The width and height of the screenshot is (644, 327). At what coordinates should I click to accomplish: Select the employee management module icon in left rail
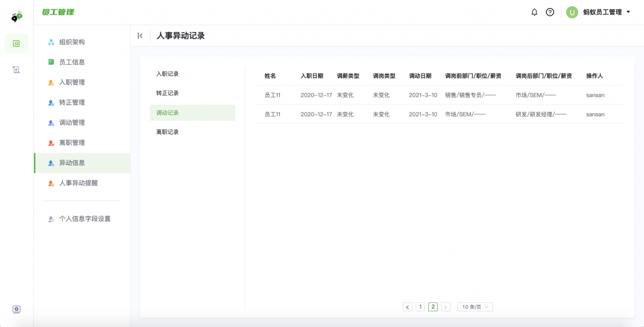(x=16, y=43)
